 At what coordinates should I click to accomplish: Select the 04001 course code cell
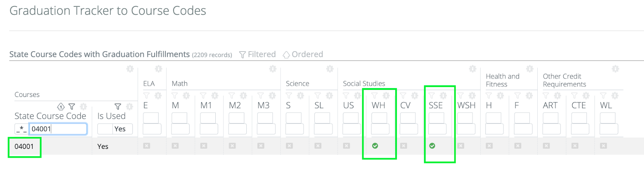click(x=24, y=146)
